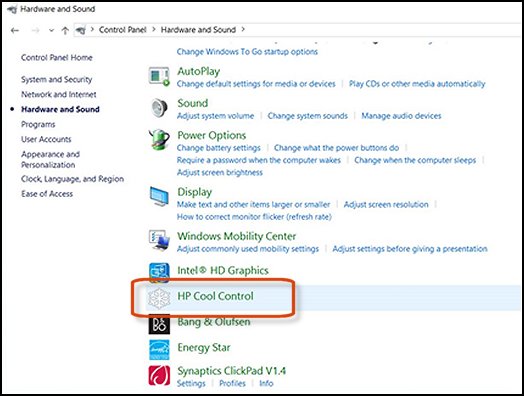Click the Energy Star icon

[159, 350]
